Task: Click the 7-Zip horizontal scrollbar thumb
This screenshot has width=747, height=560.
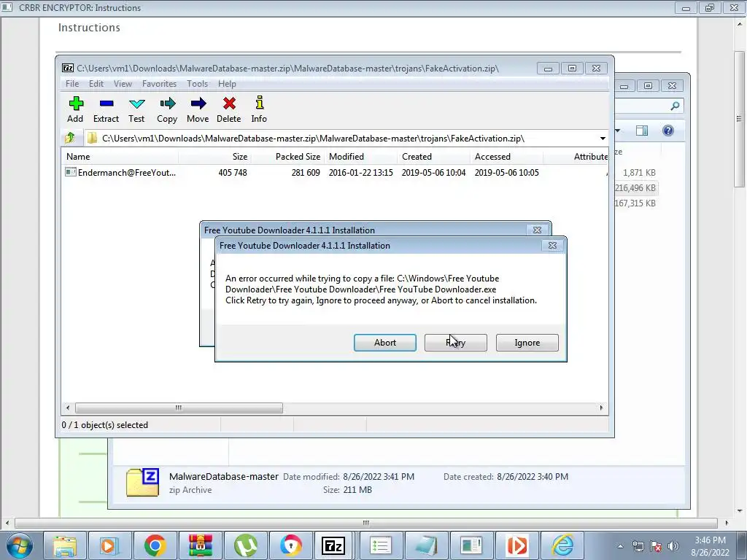Action: (x=179, y=408)
